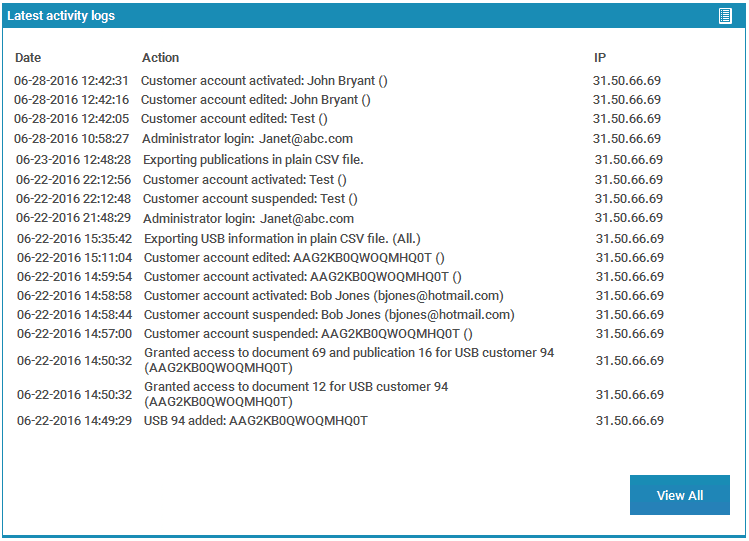The height and width of the screenshot is (541, 749).
Task: Select the IP column header
Action: click(x=600, y=58)
